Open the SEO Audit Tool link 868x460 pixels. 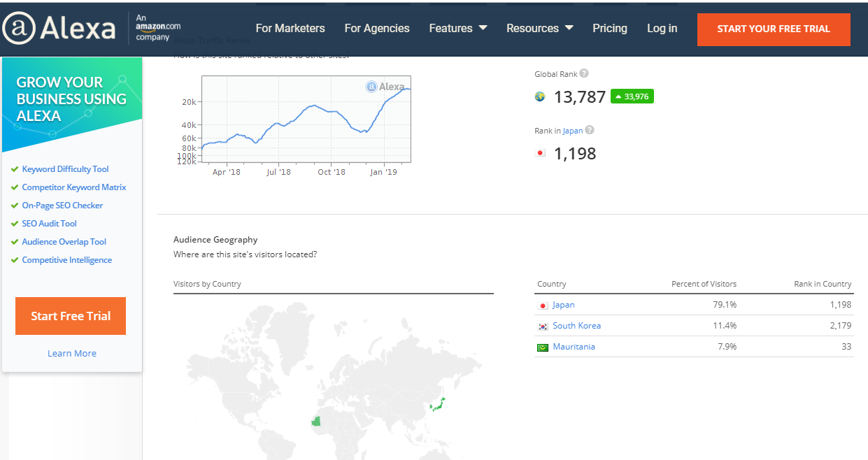(x=50, y=224)
